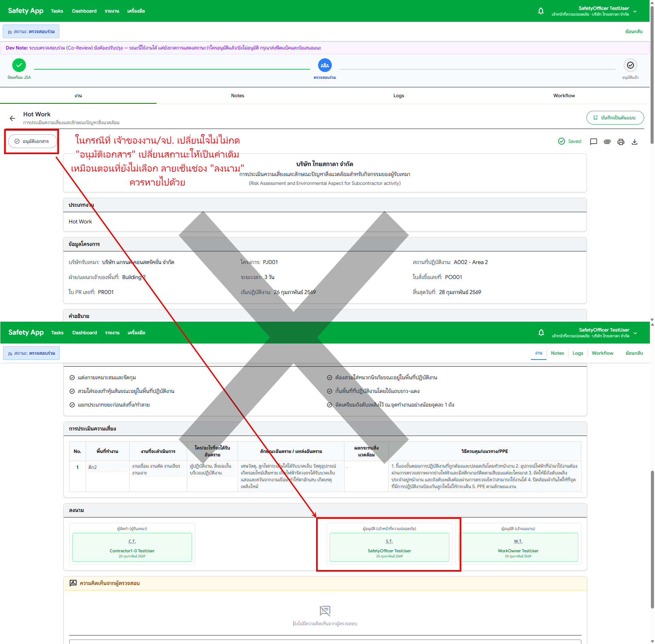Toggle แต่งกายเหมาะสมและรัดกุม check item

(x=72, y=378)
